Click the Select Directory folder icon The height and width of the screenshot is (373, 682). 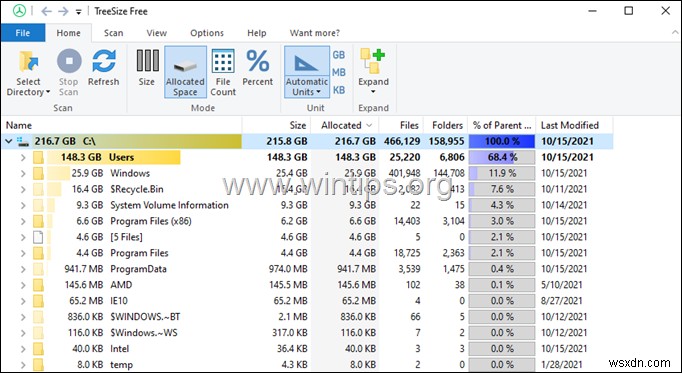point(29,61)
